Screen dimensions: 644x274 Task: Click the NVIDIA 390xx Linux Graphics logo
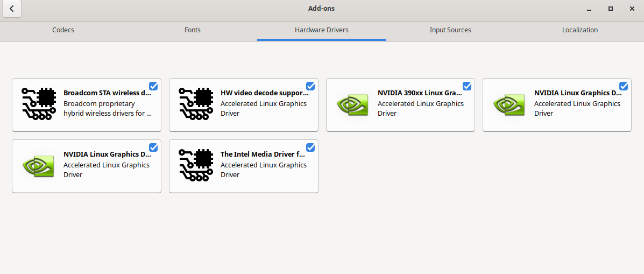[352, 105]
